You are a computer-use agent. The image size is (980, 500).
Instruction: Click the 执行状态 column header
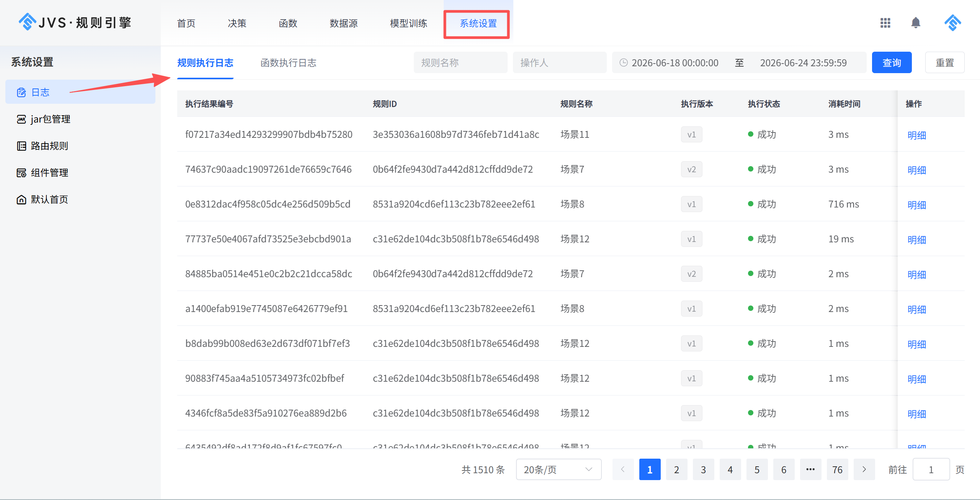764,104
